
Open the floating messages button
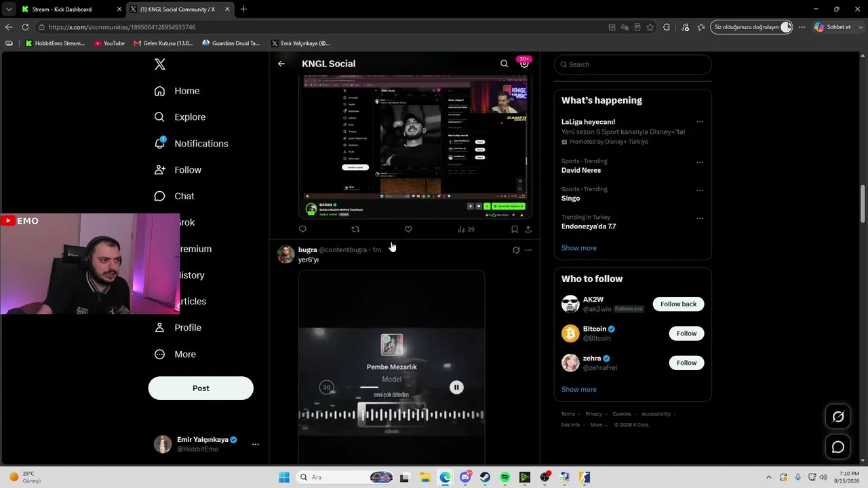tap(838, 447)
